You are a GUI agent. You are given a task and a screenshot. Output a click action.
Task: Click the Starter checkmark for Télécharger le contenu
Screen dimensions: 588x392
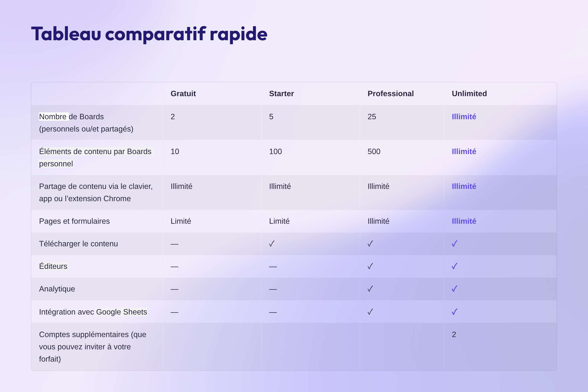point(272,244)
